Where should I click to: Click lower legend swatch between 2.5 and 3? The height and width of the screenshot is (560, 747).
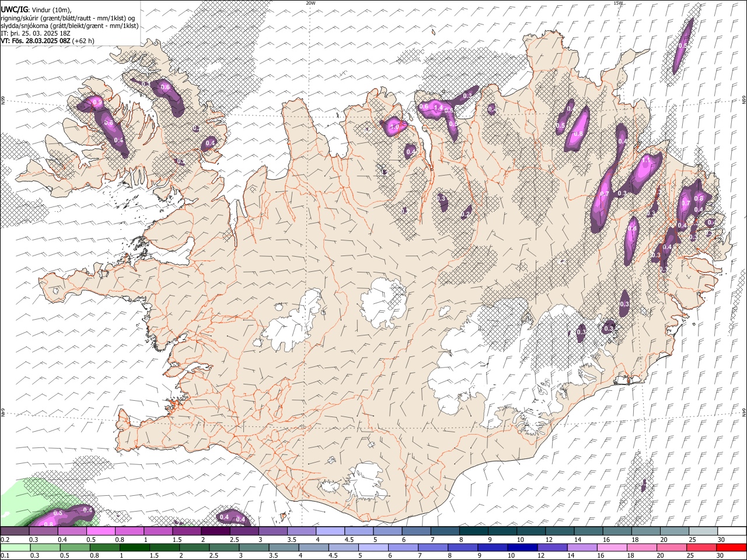tap(224, 547)
